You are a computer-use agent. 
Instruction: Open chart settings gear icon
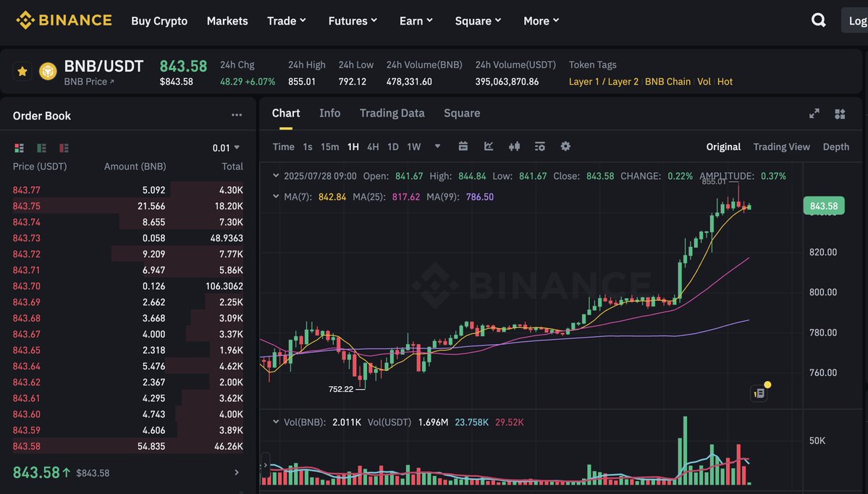point(565,146)
